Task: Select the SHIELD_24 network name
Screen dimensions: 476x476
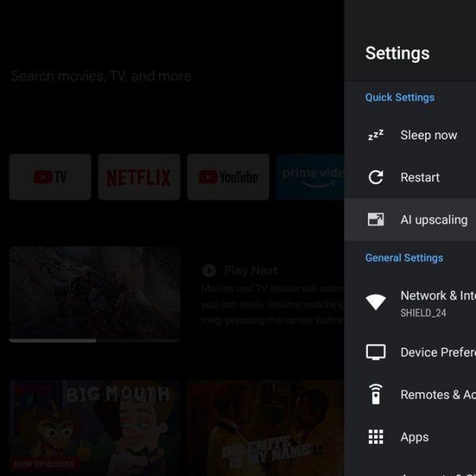Action: (x=423, y=313)
